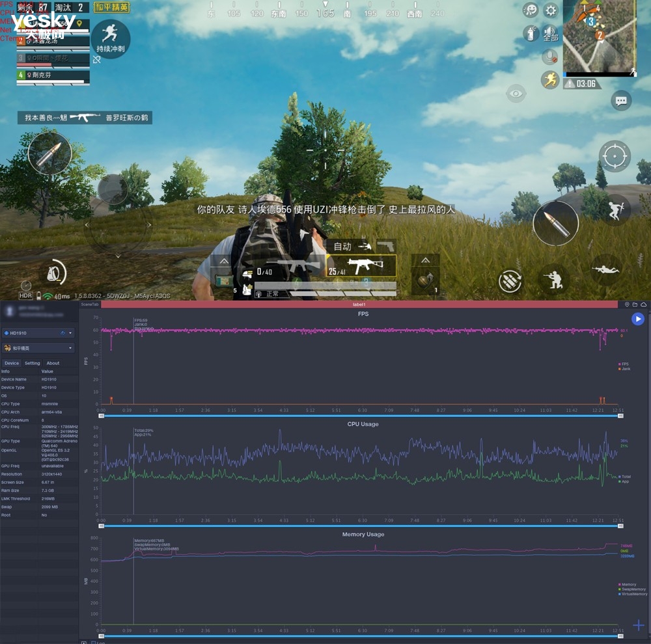
Task: Tap the right fire bullet button
Action: 555,223
